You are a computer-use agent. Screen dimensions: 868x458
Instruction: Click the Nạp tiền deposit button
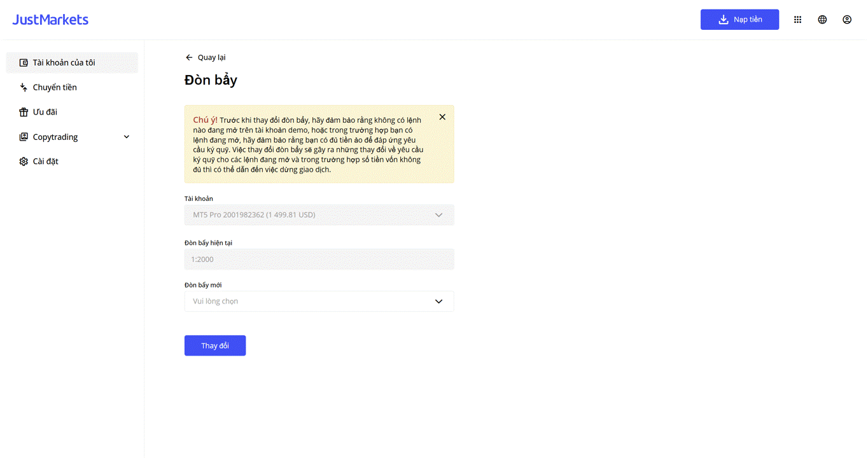(739, 20)
